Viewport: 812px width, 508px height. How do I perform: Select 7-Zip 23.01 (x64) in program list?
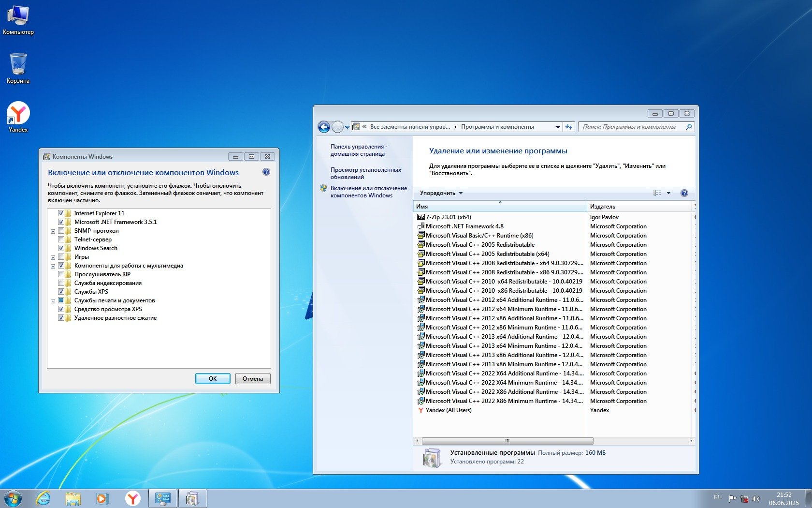click(x=448, y=217)
